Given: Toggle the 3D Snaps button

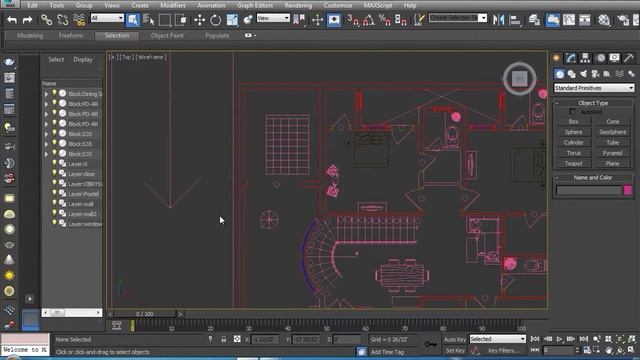Looking at the screenshot, I should pos(353,20).
